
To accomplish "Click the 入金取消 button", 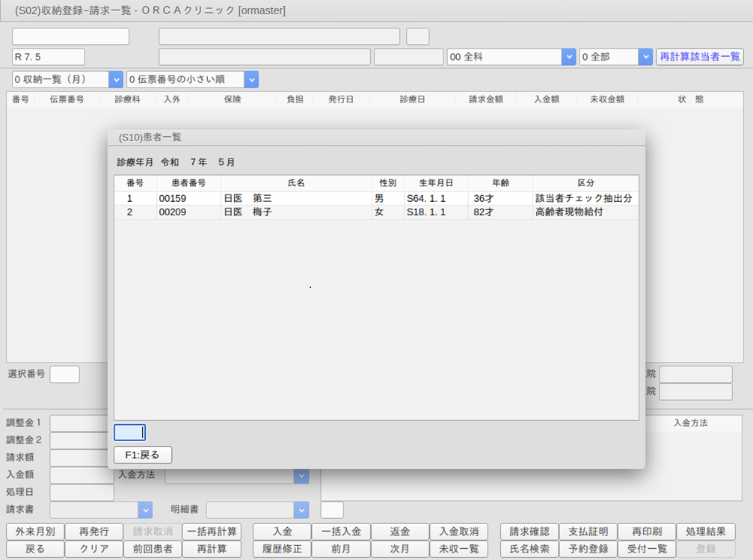I will tap(458, 532).
